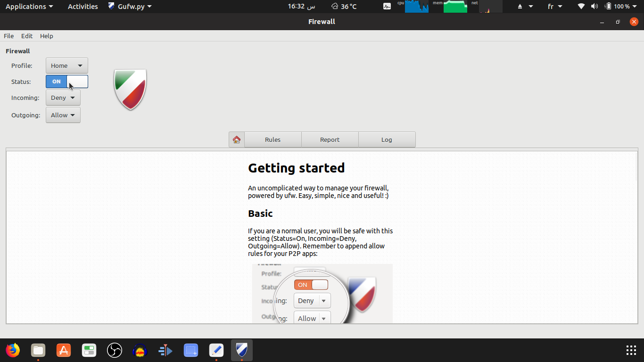The height and width of the screenshot is (362, 644).
Task: Open the Applications menu in top panel
Action: tap(29, 7)
